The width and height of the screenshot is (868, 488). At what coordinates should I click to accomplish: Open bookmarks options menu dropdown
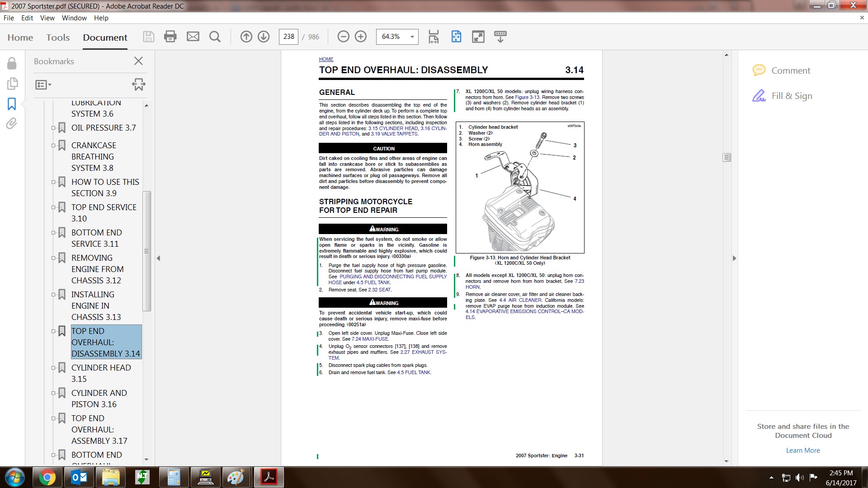pyautogui.click(x=43, y=84)
